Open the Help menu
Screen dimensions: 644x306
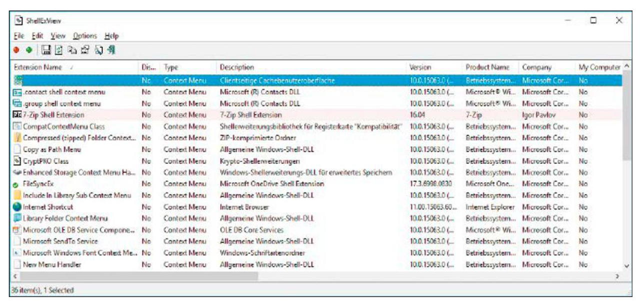pyautogui.click(x=111, y=36)
